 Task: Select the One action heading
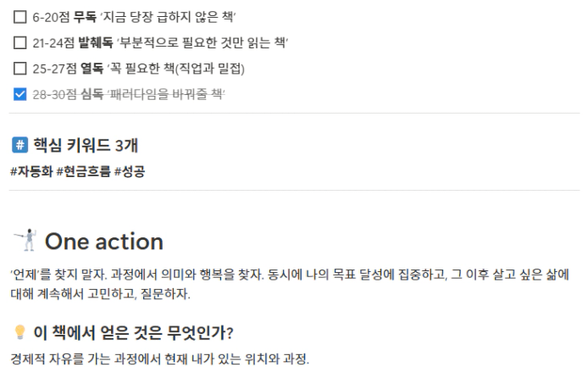point(104,242)
